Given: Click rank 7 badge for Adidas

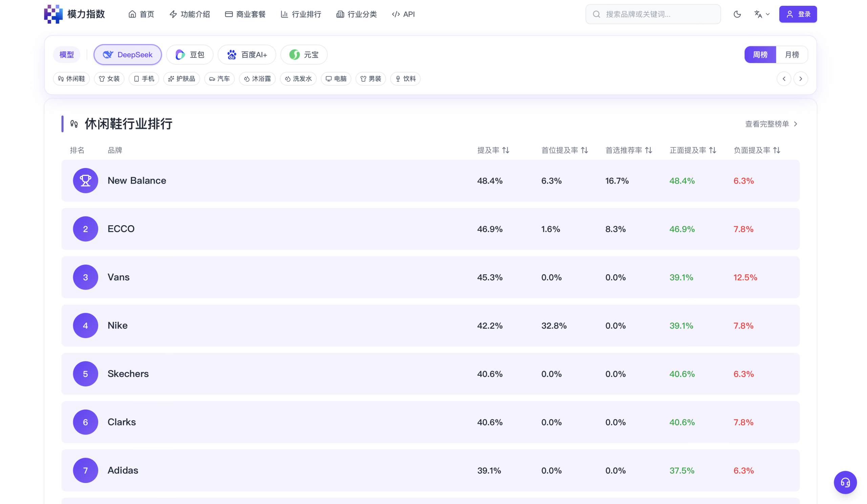Looking at the screenshot, I should coord(85,470).
